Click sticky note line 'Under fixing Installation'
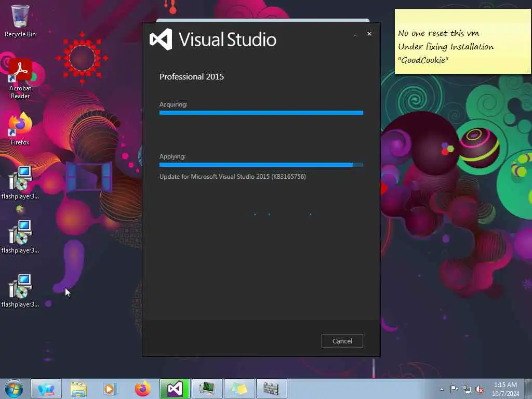The height and width of the screenshot is (399, 532). tap(446, 47)
